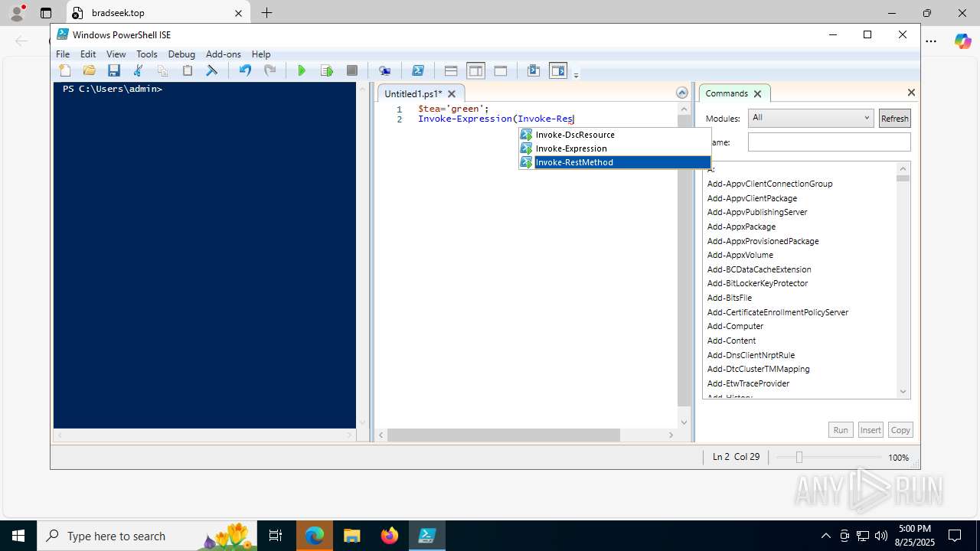Screen dimensions: 980x551
Task: Select Add-BitLockerKeyProtector command
Action: tap(757, 283)
